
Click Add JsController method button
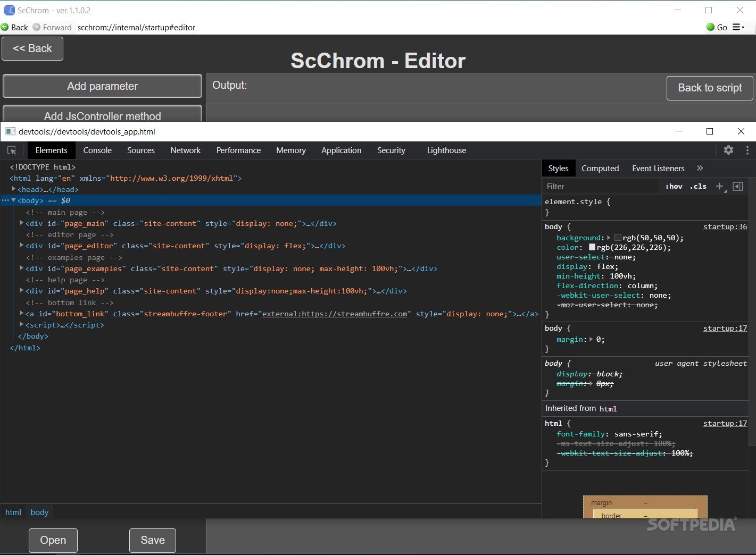tap(102, 114)
